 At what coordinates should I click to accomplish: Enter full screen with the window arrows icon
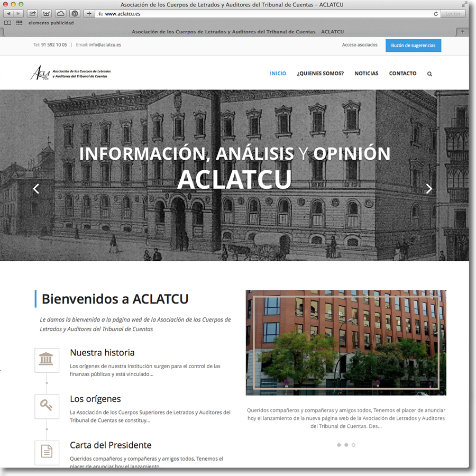point(464,4)
